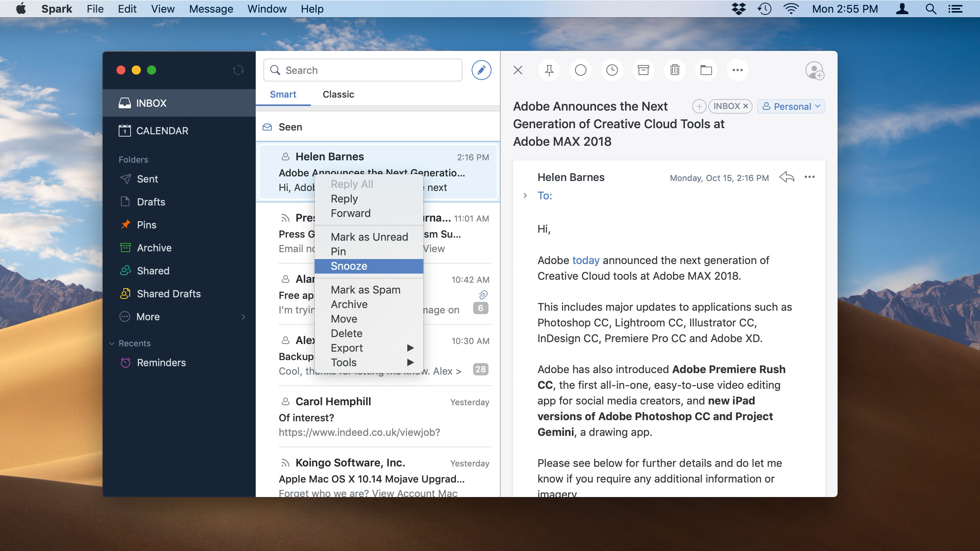Collapse the Recents section

(112, 343)
